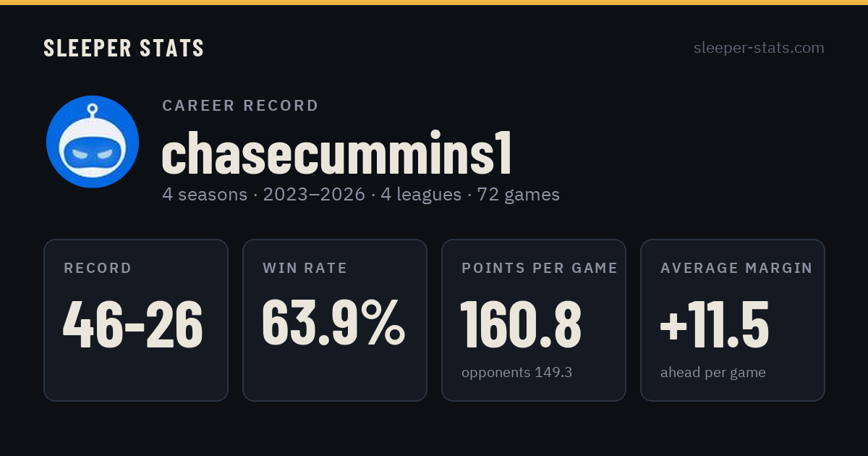The width and height of the screenshot is (868, 456).
Task: Select the WIN RATE stat card
Action: [x=335, y=320]
